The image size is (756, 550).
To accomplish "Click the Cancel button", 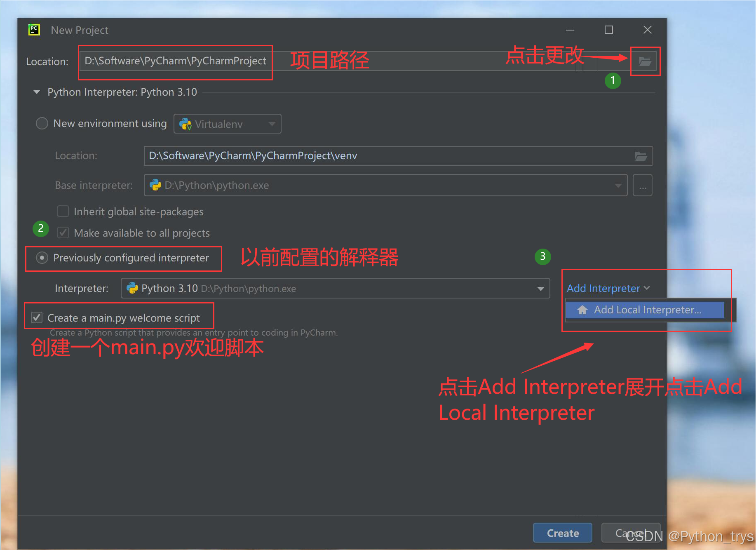I will (x=631, y=533).
